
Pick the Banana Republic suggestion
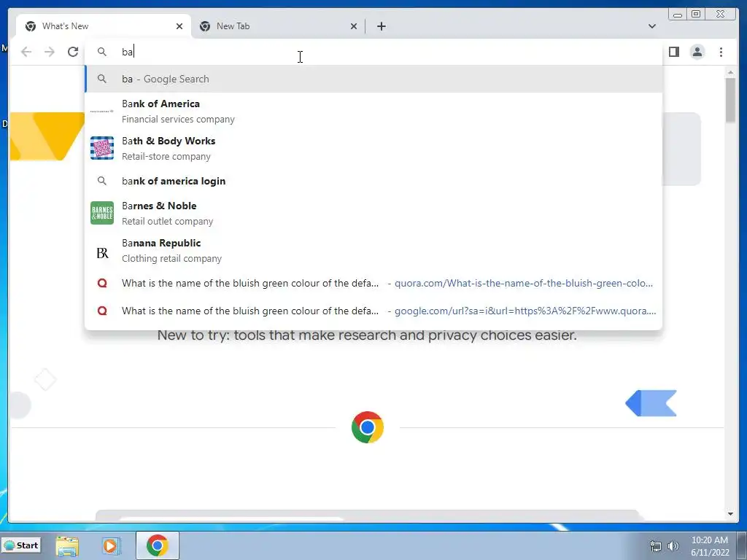click(x=373, y=251)
